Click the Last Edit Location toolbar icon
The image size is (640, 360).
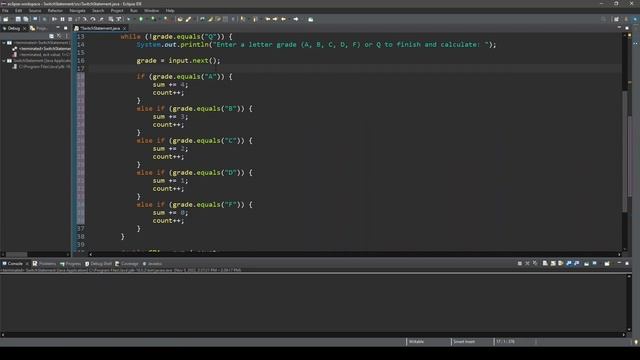268,19
